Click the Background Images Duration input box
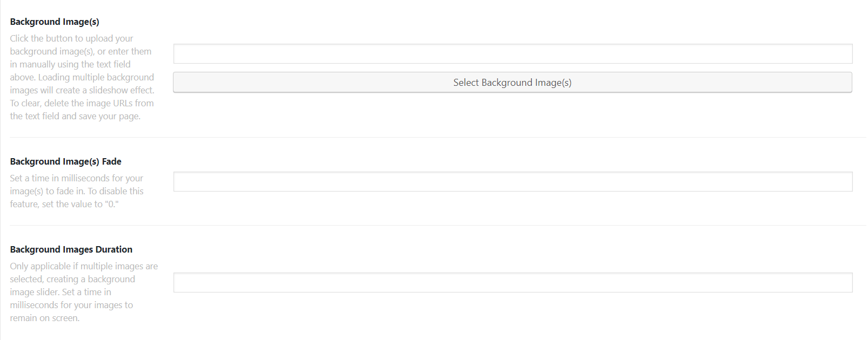Image resolution: width=868 pixels, height=340 pixels. [512, 282]
